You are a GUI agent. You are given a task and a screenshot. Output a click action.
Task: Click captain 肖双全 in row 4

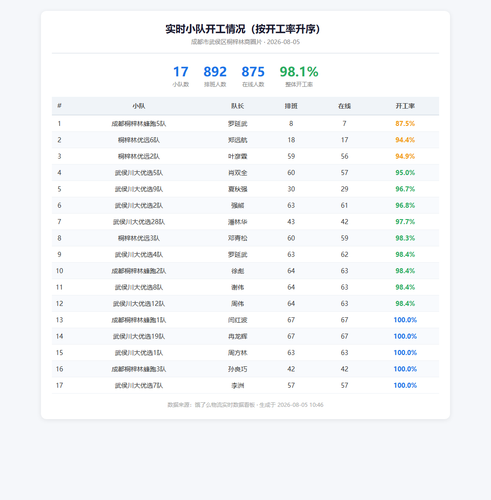pos(238,173)
